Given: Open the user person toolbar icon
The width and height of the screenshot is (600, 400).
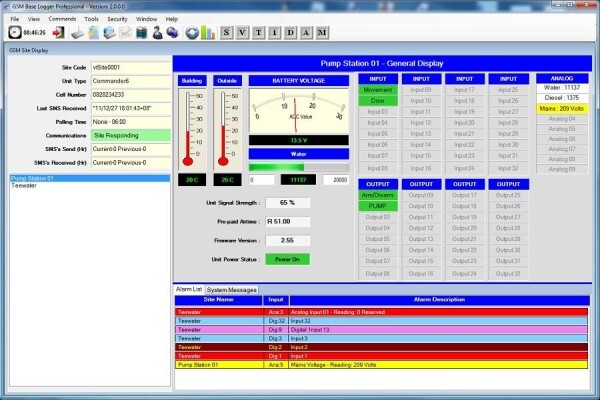Looking at the screenshot, I should (157, 33).
